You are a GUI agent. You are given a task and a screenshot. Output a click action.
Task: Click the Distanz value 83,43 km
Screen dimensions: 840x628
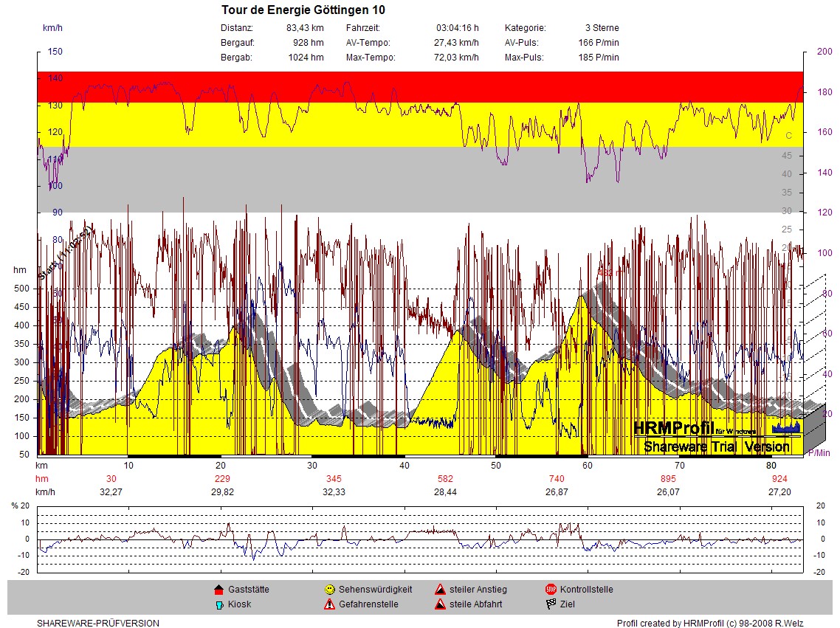305,28
